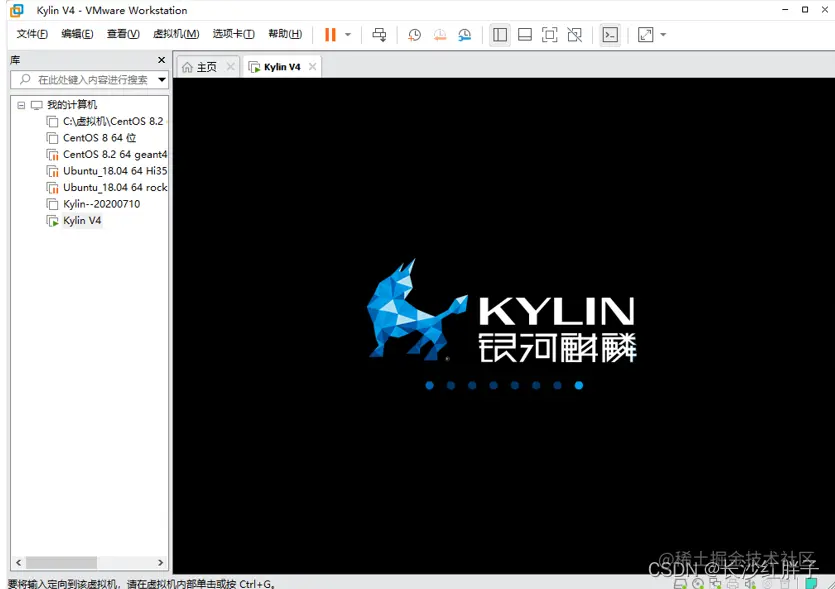Enter full screen mode for the VM
This screenshot has width=835, height=589.
click(549, 34)
